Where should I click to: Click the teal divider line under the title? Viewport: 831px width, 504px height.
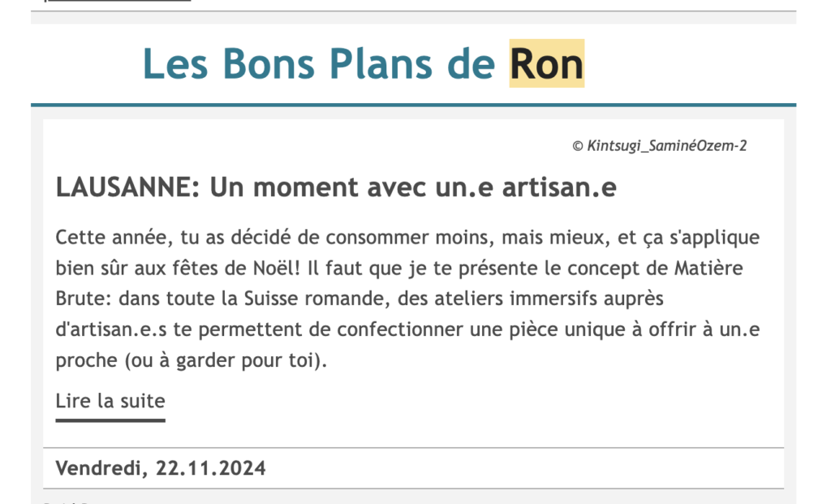pos(413,105)
